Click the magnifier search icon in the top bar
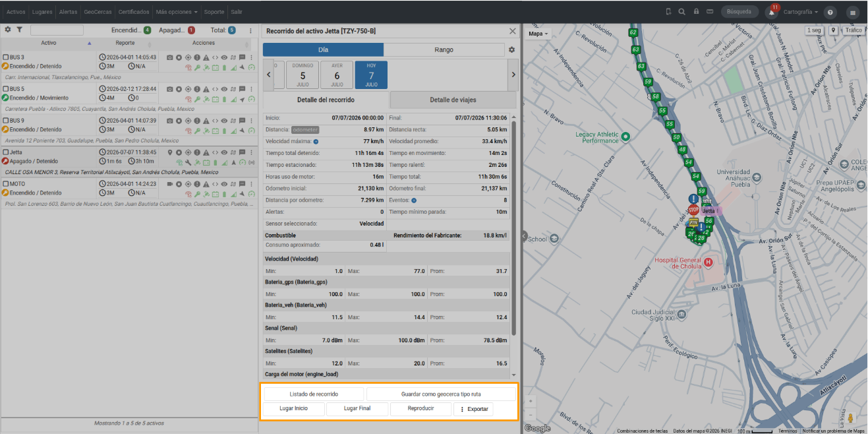This screenshot has width=868, height=434. [x=681, y=12]
